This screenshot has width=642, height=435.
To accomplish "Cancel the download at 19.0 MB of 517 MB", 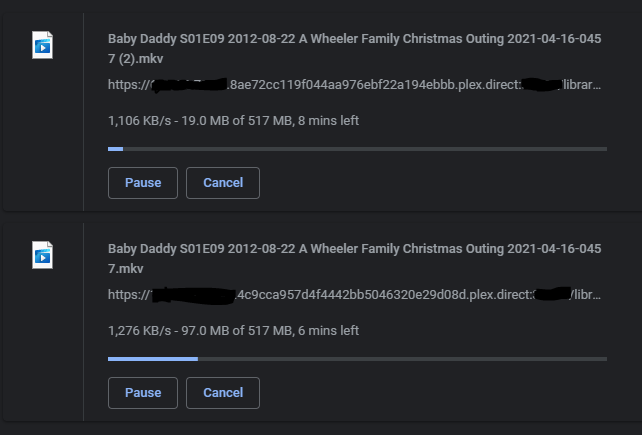I will 223,183.
